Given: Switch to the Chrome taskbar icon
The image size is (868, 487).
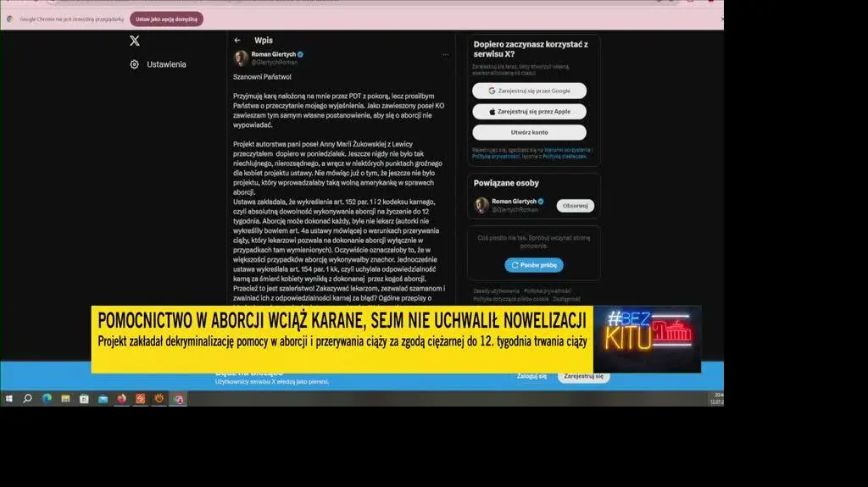Looking at the screenshot, I should [x=178, y=398].
